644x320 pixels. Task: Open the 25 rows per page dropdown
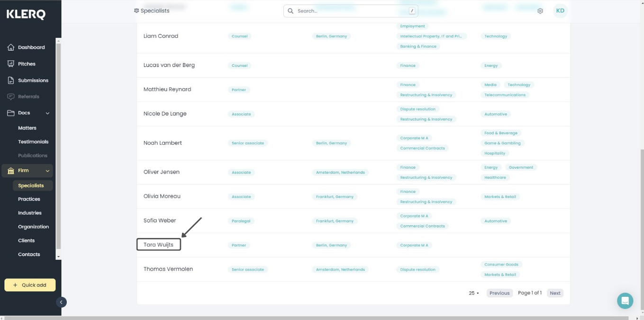474,293
